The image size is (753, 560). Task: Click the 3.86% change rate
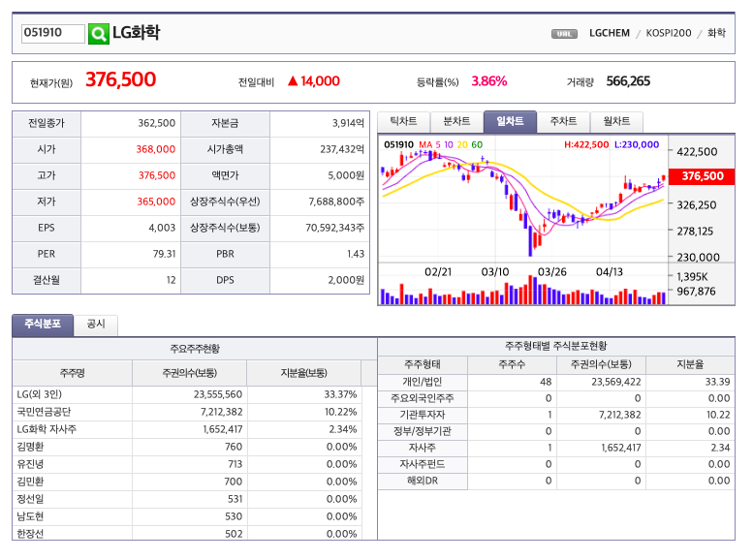489,81
